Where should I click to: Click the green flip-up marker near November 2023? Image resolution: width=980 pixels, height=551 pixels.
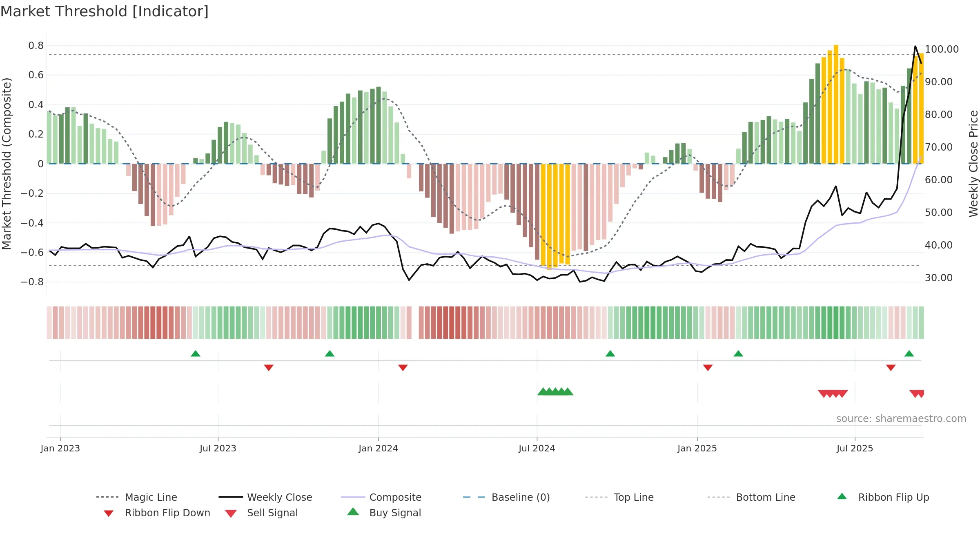(330, 353)
